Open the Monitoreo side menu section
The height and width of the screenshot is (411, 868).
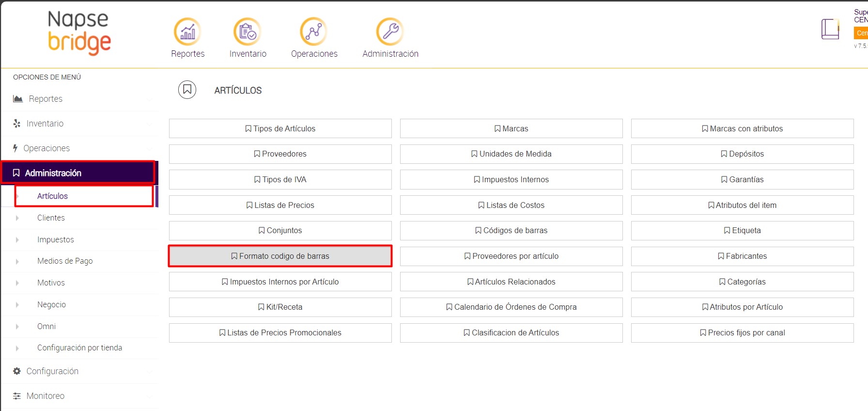pos(80,396)
